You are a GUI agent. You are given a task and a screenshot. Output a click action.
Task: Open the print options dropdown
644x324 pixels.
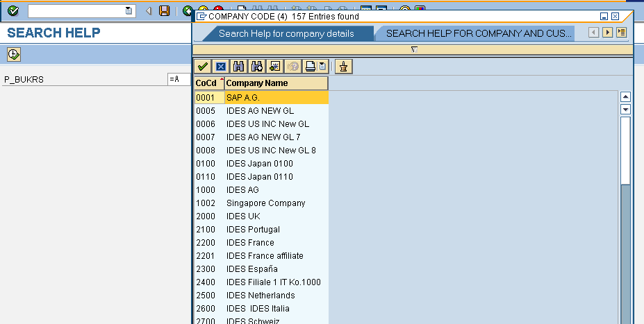tap(322, 67)
